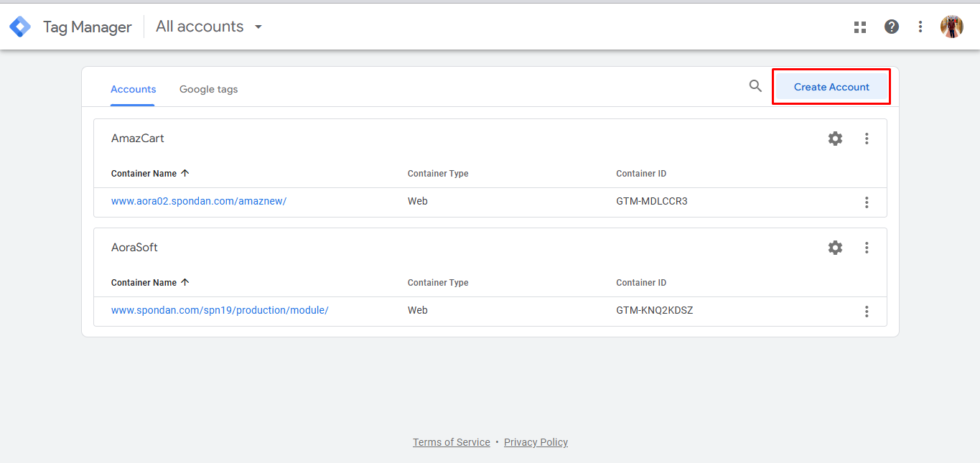This screenshot has height=463, width=980.
Task: Click Container ID header under AmazCart
Action: click(x=641, y=174)
